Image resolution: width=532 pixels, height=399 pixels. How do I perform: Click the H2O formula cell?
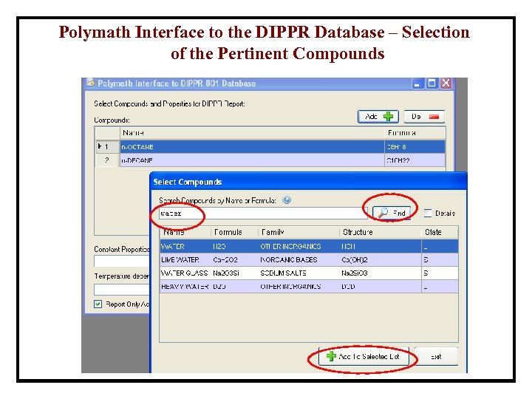[234, 246]
